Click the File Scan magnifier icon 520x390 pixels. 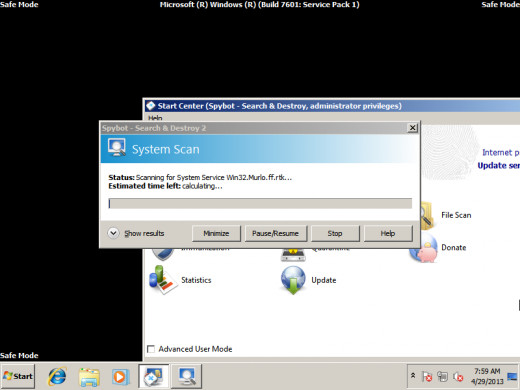pyautogui.click(x=426, y=215)
